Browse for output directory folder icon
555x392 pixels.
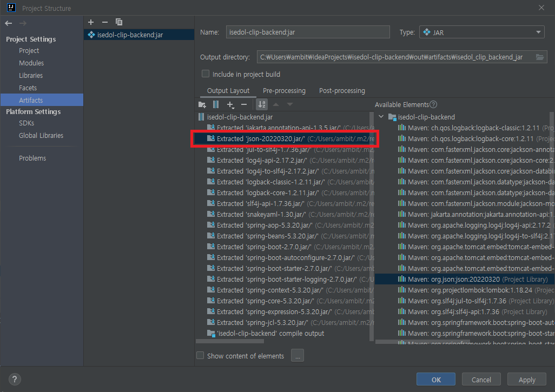click(x=540, y=57)
